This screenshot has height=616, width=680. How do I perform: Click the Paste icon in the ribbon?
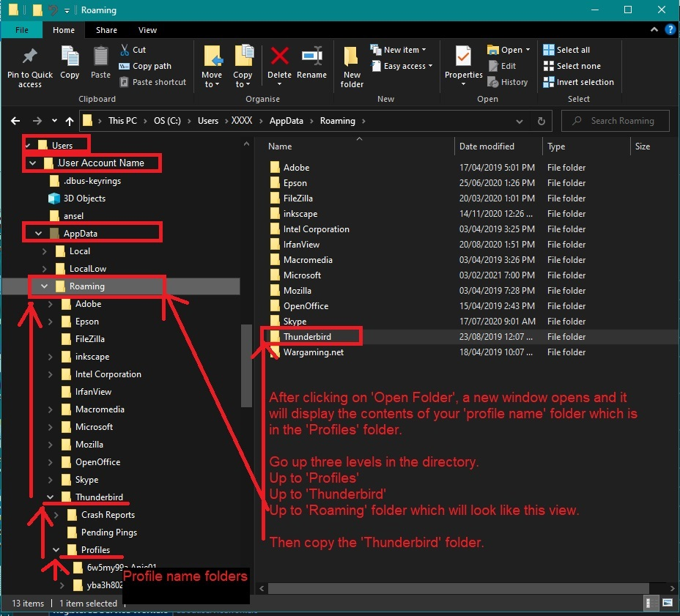pyautogui.click(x=100, y=57)
